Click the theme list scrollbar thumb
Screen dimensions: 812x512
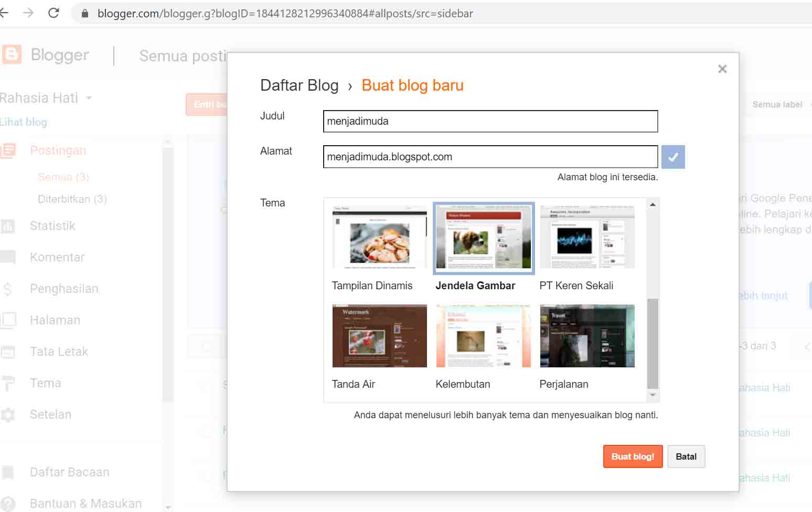pyautogui.click(x=653, y=343)
